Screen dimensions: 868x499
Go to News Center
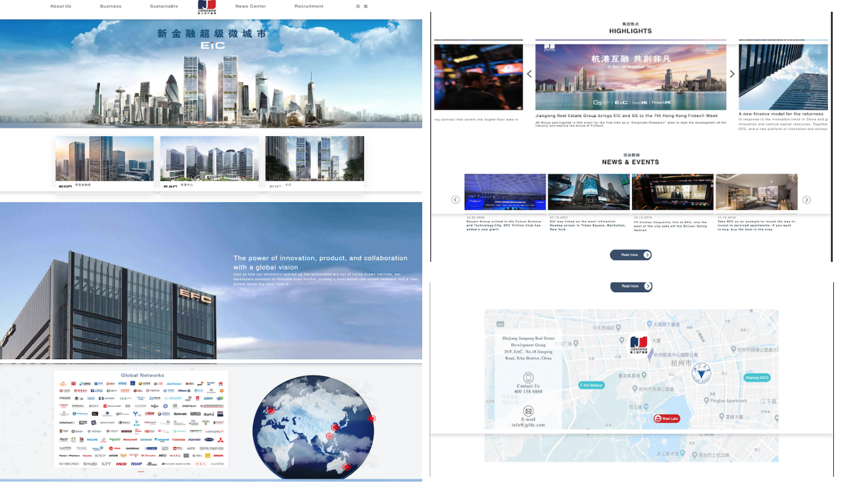coord(251,6)
